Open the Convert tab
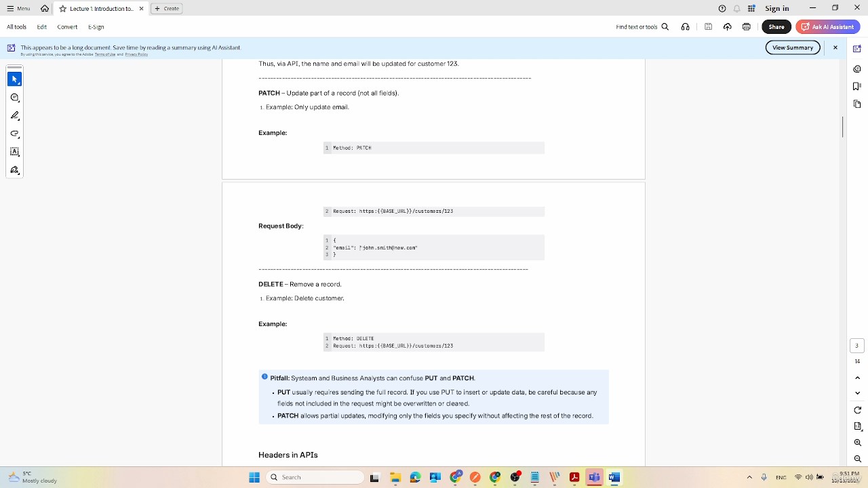The image size is (868, 488). [67, 27]
